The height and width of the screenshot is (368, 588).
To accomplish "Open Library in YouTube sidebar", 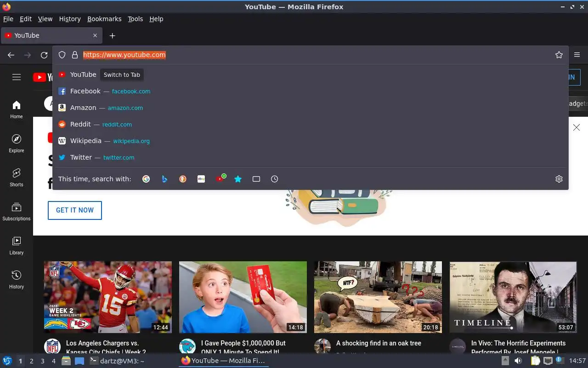I will point(17,246).
